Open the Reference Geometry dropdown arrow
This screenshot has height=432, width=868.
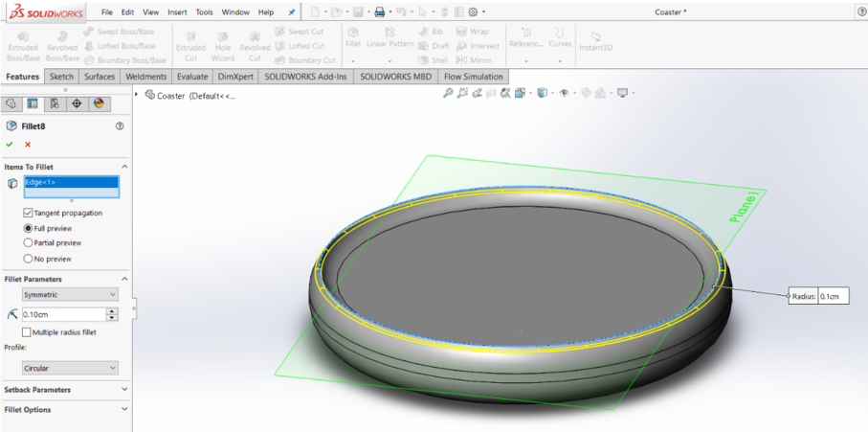coord(526,61)
